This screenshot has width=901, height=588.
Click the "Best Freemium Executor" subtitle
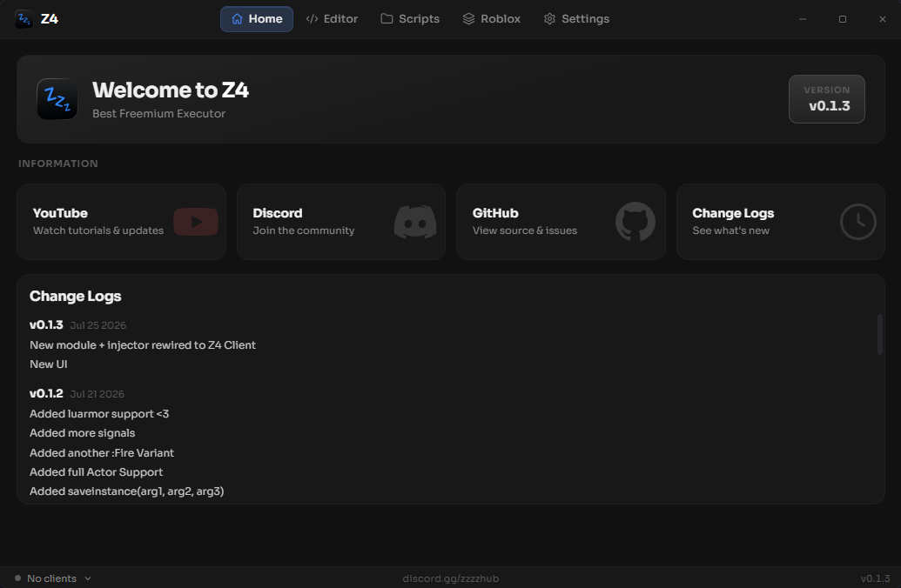coord(158,114)
